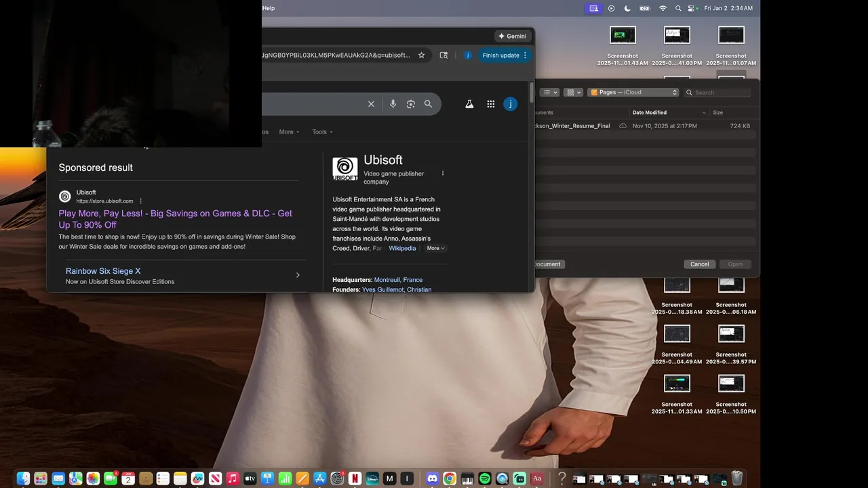
Task: Open Chrome side panel icon
Action: click(x=443, y=55)
